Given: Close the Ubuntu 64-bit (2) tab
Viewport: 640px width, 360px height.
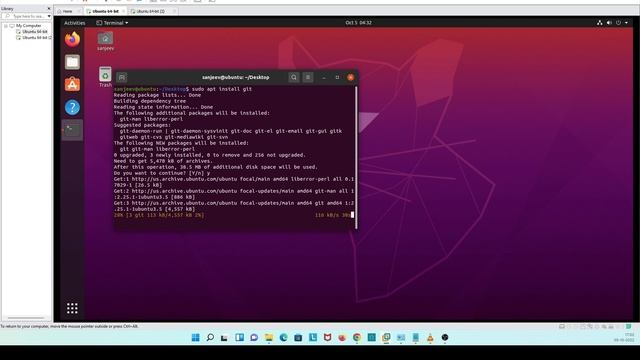Looking at the screenshot, I should [174, 11].
